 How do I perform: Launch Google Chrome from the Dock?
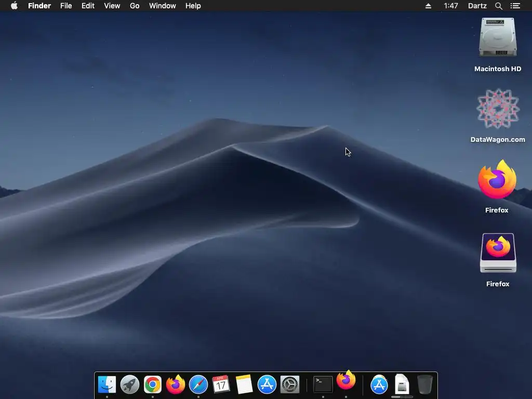pos(153,384)
